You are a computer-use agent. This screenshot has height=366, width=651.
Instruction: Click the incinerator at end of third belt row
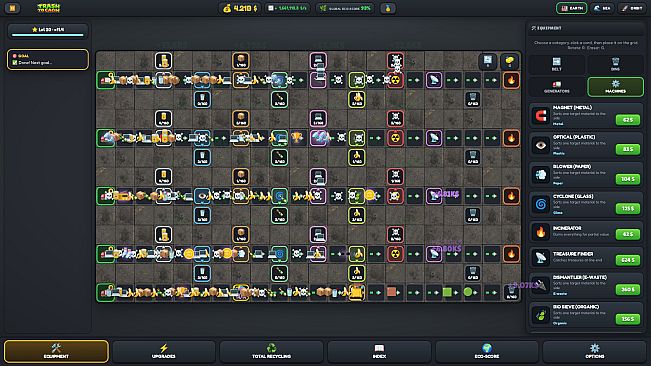(x=511, y=196)
